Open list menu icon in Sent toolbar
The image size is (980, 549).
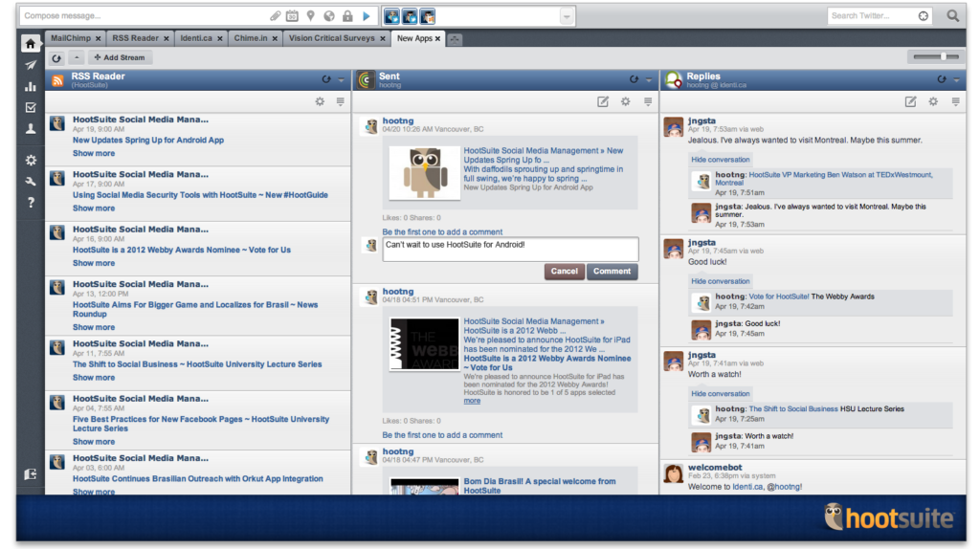[x=648, y=101]
